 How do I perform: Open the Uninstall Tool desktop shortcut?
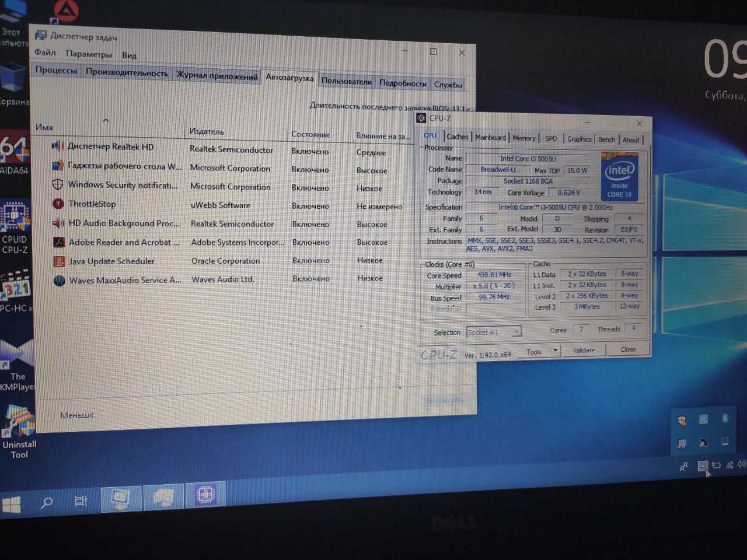click(19, 432)
